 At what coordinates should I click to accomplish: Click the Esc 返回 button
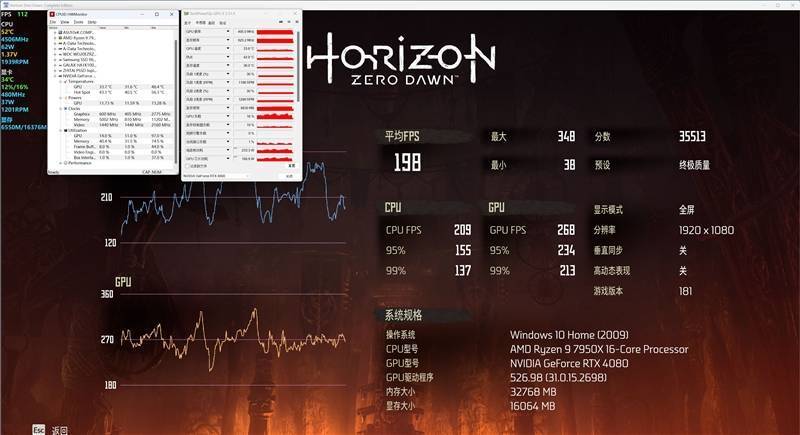tap(49, 430)
